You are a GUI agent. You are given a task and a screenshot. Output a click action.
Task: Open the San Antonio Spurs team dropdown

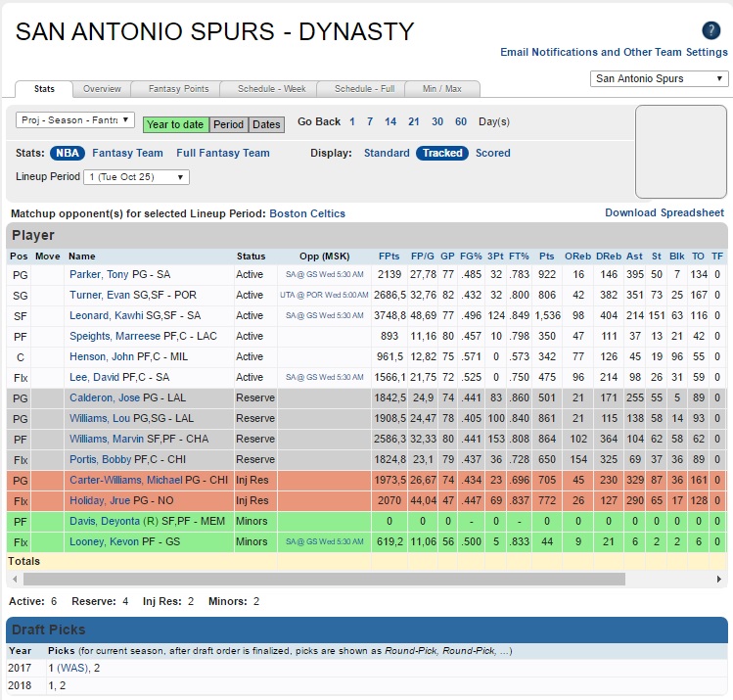coord(660,78)
